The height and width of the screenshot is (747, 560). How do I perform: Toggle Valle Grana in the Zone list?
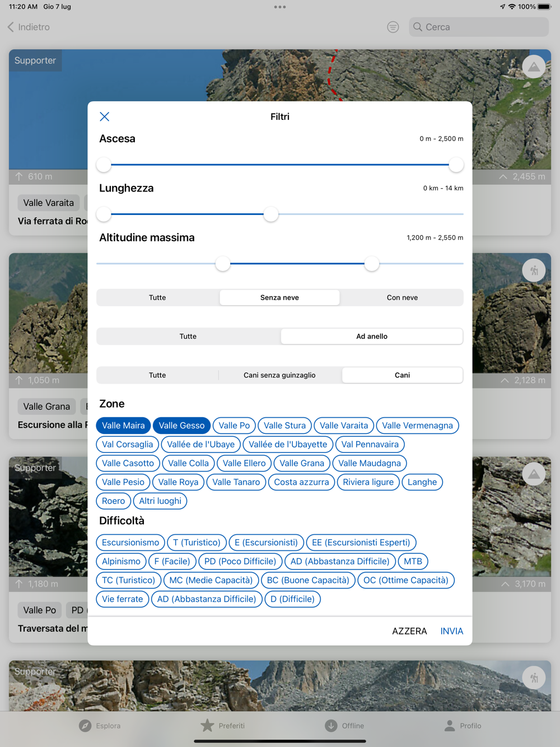(302, 463)
